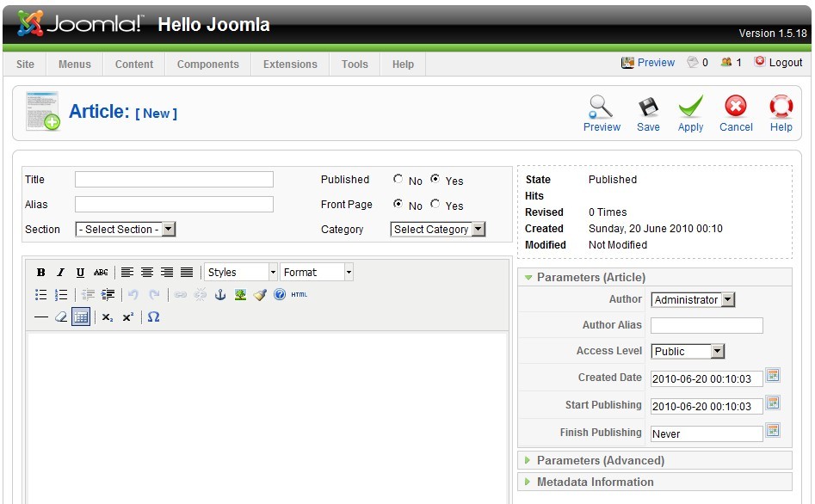Apply changes with the green checkmark
The width and height of the screenshot is (815, 504).
[690, 114]
